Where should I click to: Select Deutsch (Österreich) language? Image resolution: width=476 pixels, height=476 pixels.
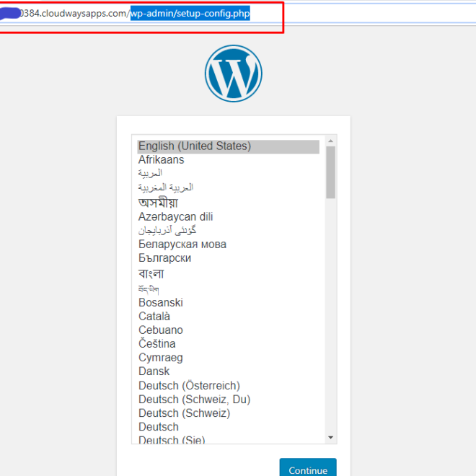(229, 386)
